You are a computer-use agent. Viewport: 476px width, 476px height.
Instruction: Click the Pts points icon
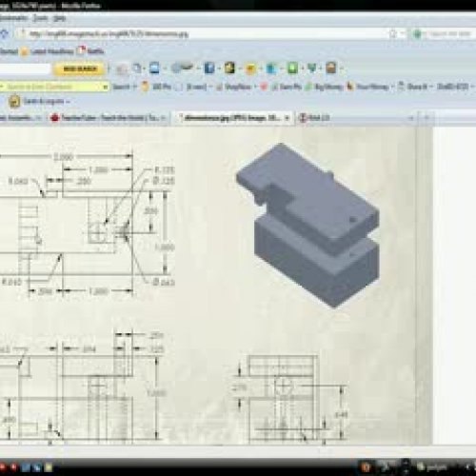click(145, 87)
